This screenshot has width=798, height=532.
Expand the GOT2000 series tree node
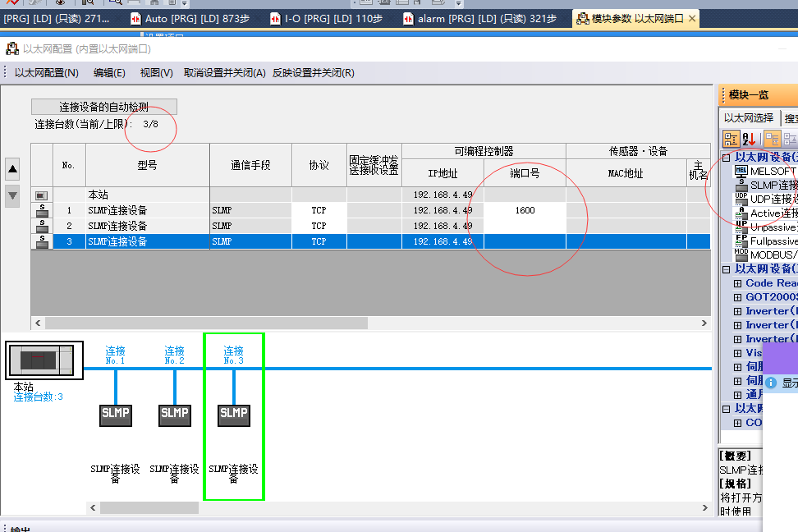[737, 297]
